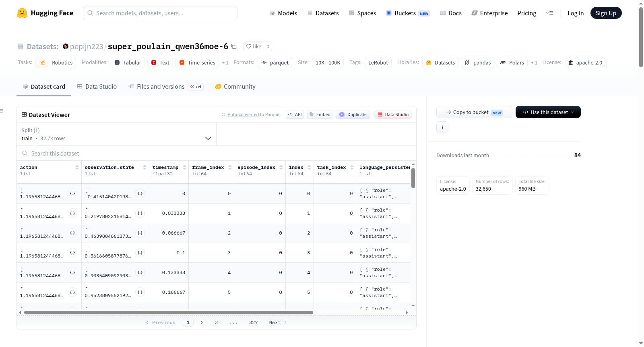This screenshot has width=644, height=347.
Task: Open the Files and versions tab
Action: click(x=166, y=86)
